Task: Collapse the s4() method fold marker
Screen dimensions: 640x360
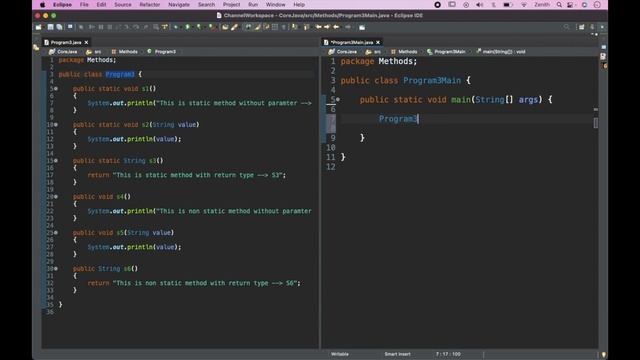Action: coord(56,196)
